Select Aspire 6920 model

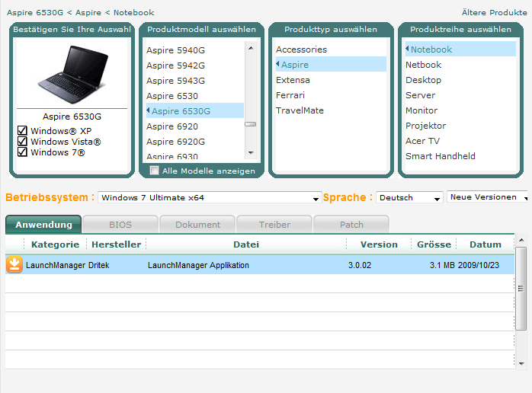pyautogui.click(x=172, y=126)
